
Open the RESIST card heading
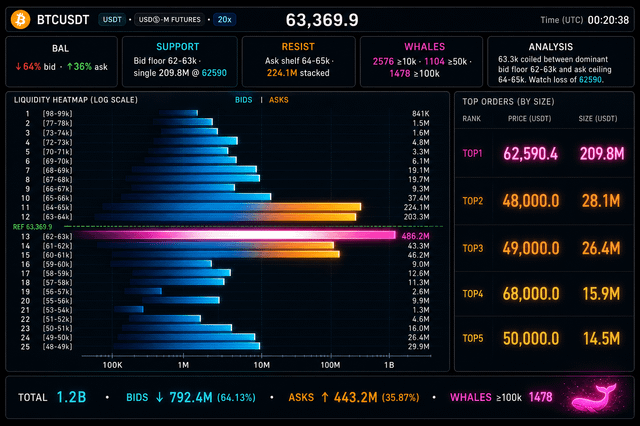pos(298,47)
